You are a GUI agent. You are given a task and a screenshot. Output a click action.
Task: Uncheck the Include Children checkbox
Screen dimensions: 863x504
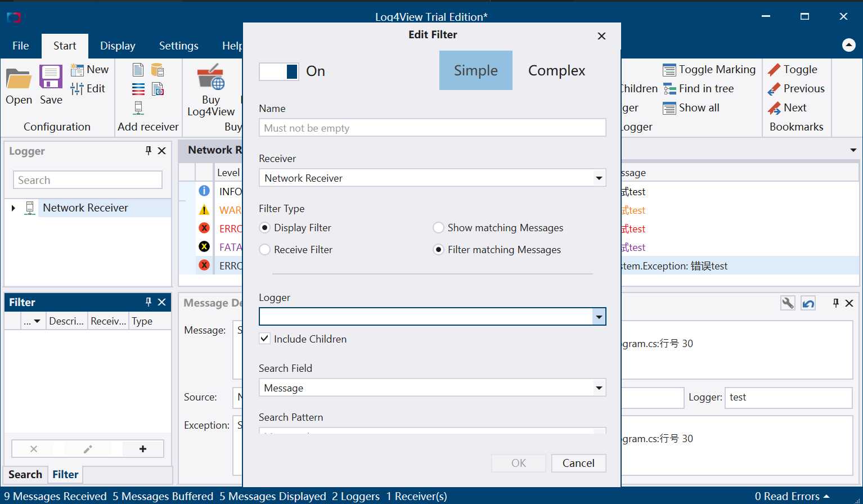tap(264, 339)
